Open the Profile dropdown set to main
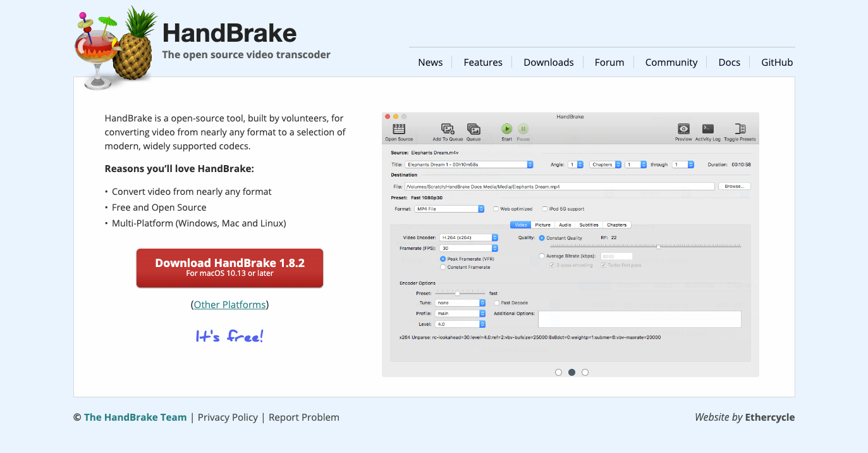The image size is (868, 453). pyautogui.click(x=460, y=313)
